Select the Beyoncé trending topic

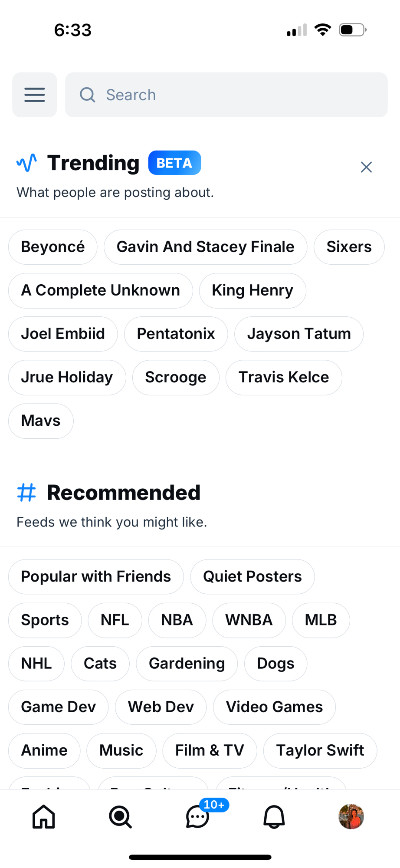[53, 247]
